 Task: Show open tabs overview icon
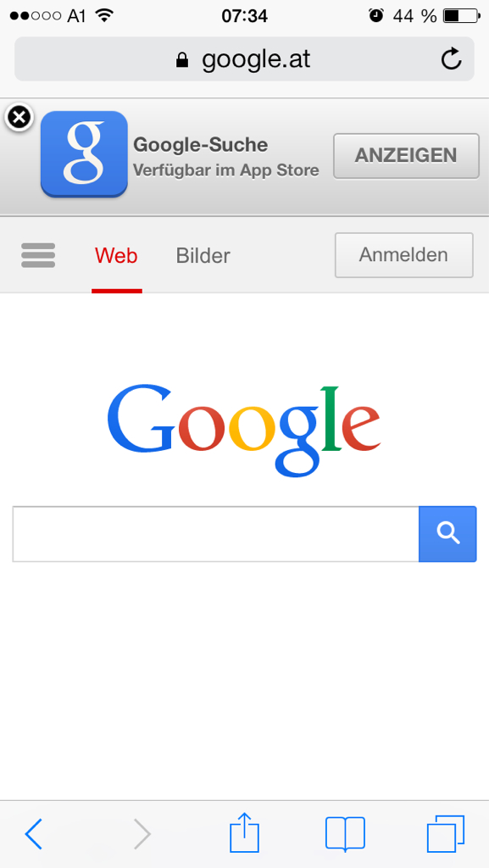coord(445,833)
